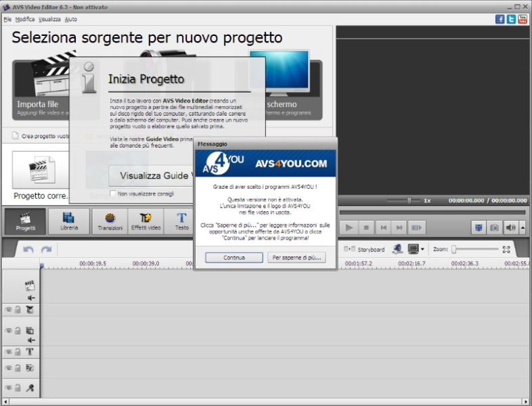532x406 pixels.
Task: Toggle fullscreen preview icon
Action: pos(479,227)
